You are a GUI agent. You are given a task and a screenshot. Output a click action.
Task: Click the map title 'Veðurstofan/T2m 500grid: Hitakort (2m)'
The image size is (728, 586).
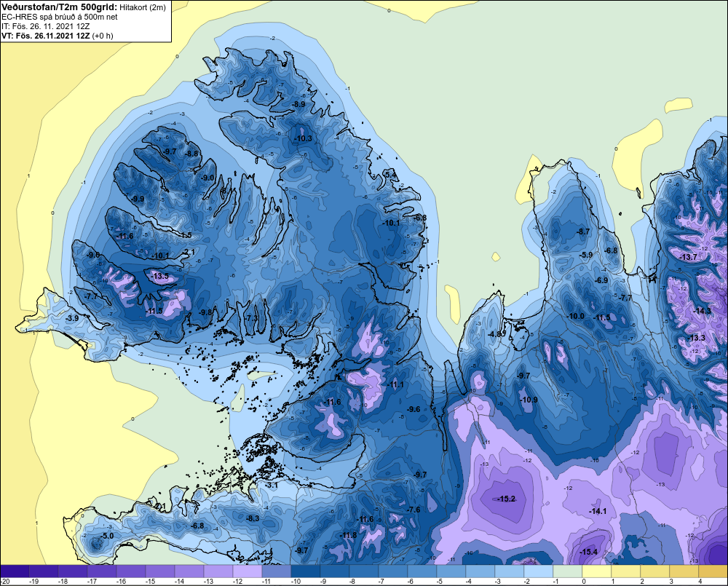pyautogui.click(x=83, y=7)
